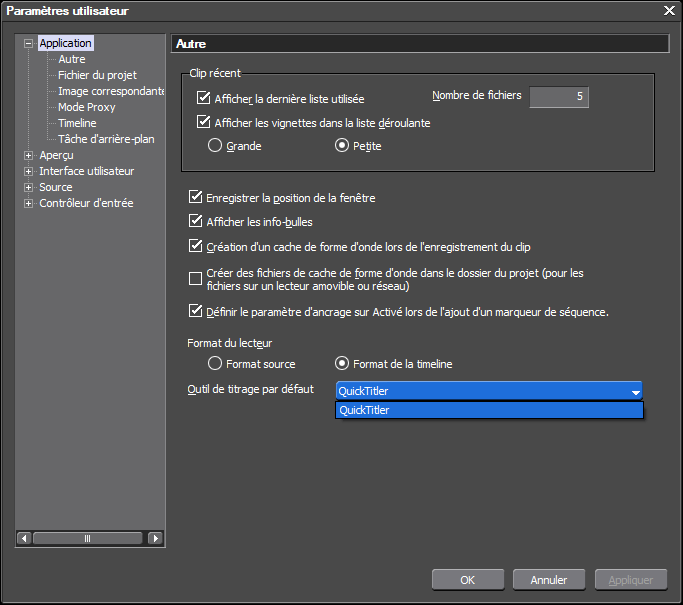Viewport: 683px width, 605px height.
Task: Collapse the Application tree node
Action: click(x=28, y=44)
